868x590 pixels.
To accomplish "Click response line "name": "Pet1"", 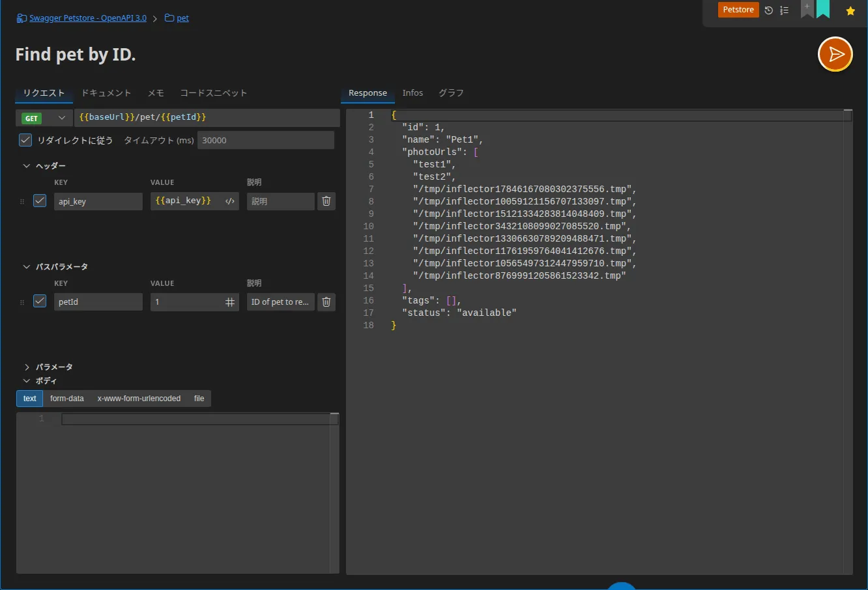I will point(442,140).
